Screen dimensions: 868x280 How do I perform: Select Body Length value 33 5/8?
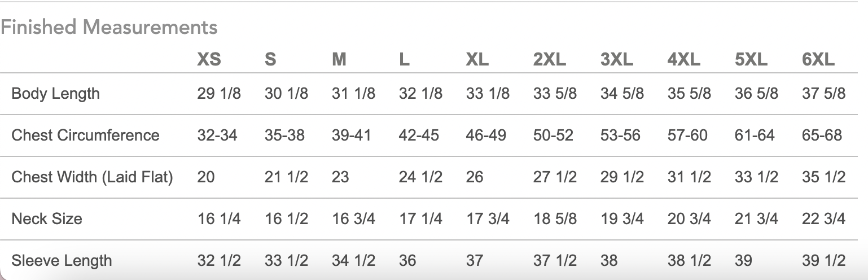coord(555,93)
